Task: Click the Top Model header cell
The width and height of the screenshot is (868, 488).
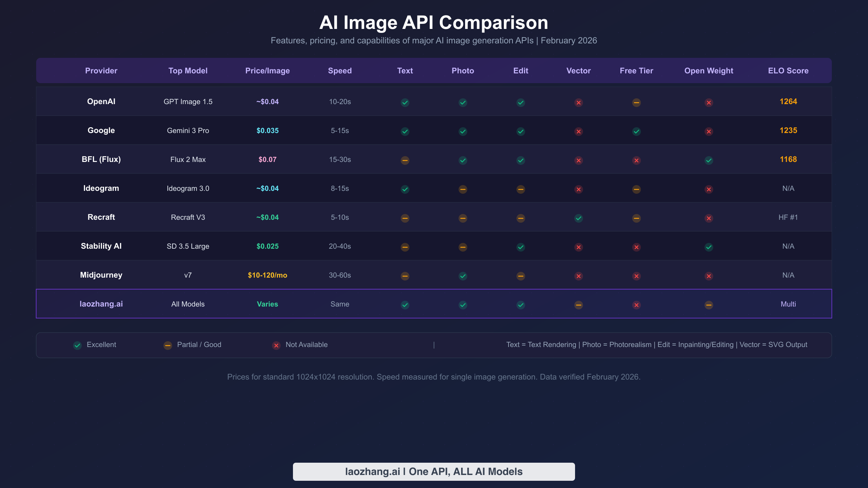Action: pyautogui.click(x=188, y=70)
